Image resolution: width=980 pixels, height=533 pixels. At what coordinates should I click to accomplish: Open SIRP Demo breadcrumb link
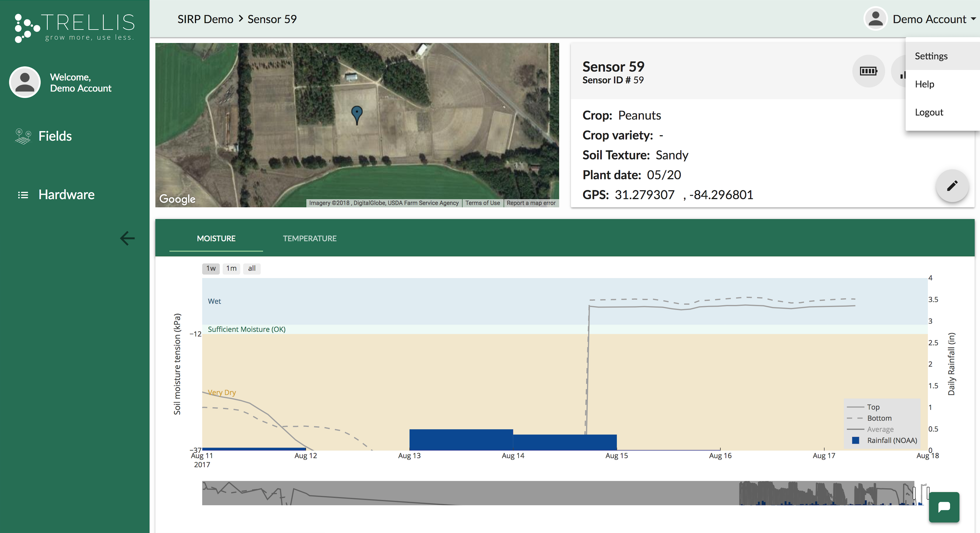(x=205, y=19)
